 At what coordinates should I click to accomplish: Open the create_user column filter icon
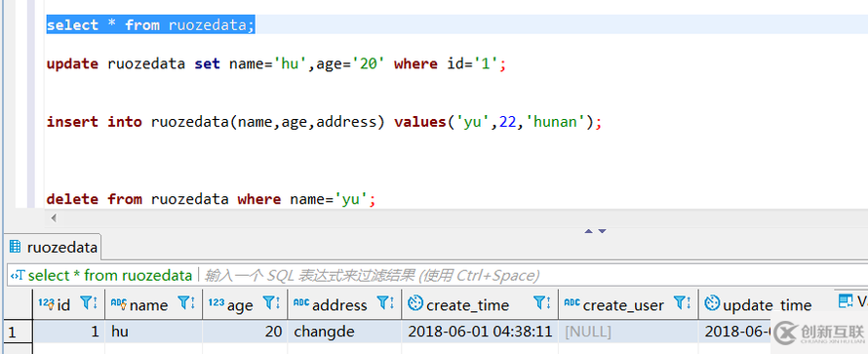click(682, 303)
